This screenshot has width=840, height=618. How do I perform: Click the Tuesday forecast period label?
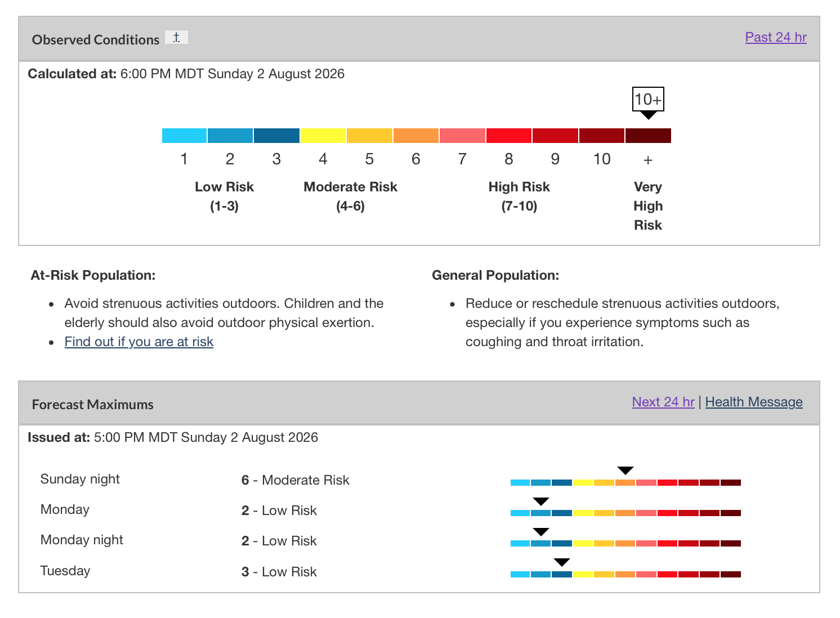[65, 571]
